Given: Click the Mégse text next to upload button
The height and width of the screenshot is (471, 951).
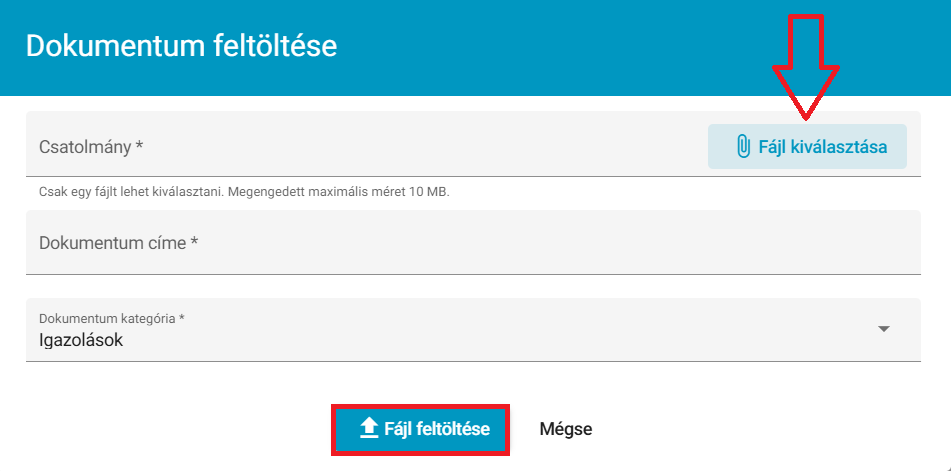Looking at the screenshot, I should pyautogui.click(x=566, y=429).
